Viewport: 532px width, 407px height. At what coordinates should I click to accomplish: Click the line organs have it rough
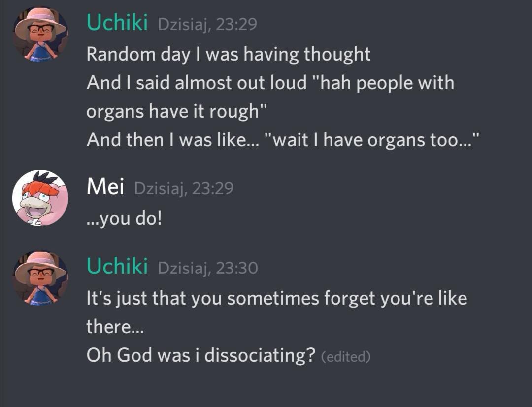pos(176,111)
